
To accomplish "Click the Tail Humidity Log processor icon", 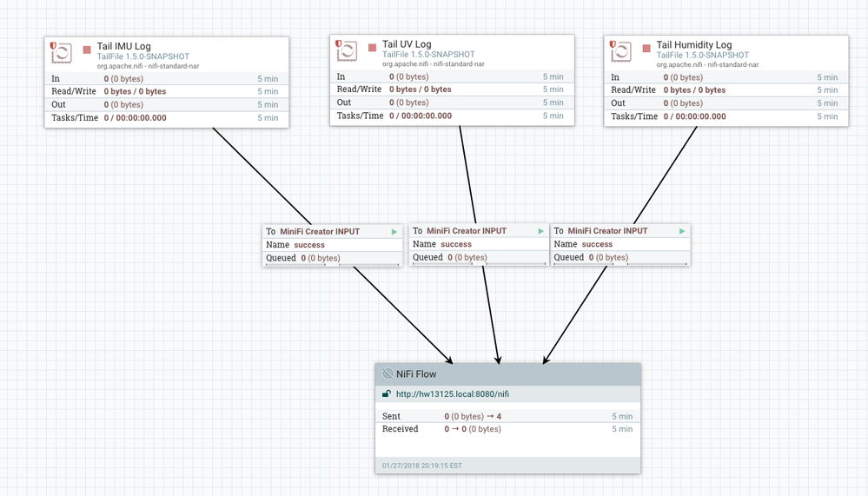I will pos(620,51).
